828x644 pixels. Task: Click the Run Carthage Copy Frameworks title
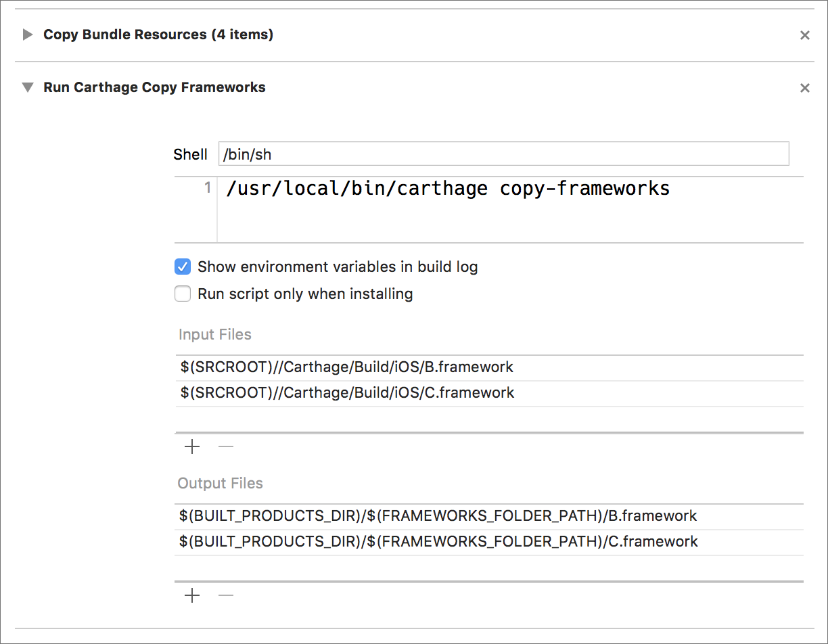(x=154, y=87)
